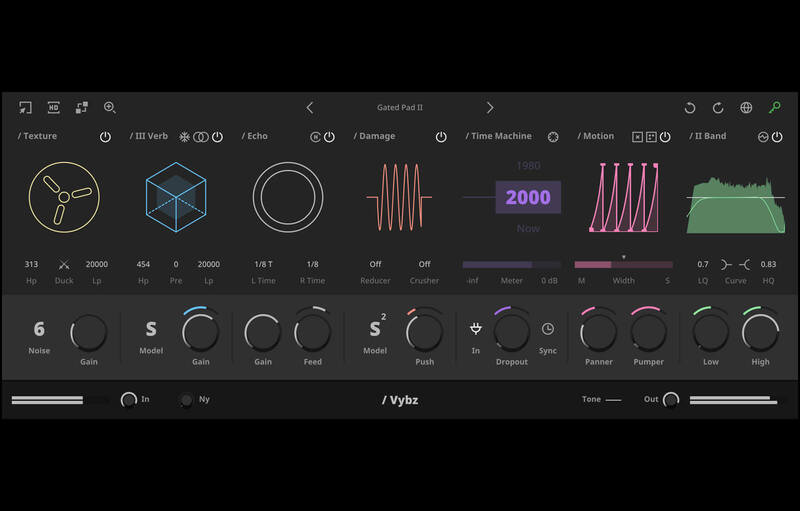This screenshot has height=511, width=800.
Task: Toggle the Sync clock in Time Machine
Action: (x=547, y=329)
